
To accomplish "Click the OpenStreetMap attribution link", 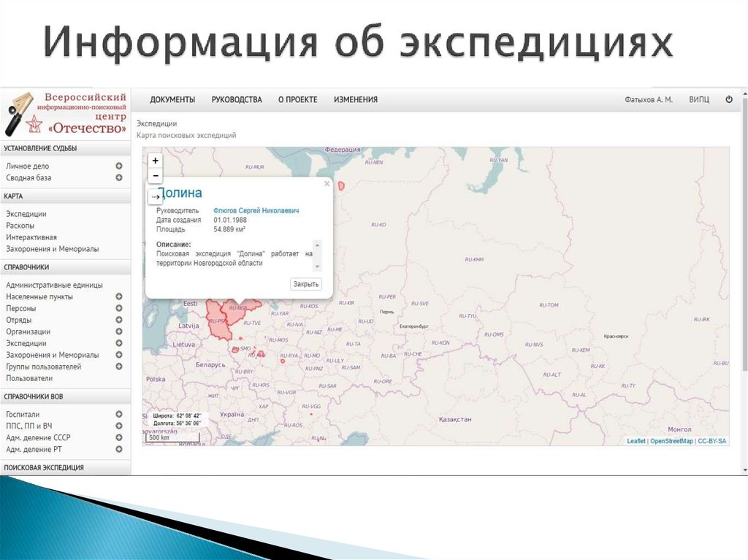I will click(x=673, y=440).
